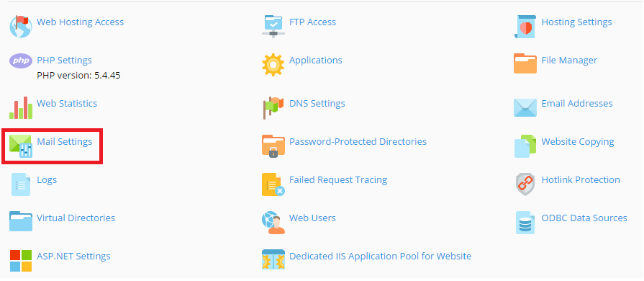Open the FTP Access link
The height and width of the screenshot is (281, 644).
(x=312, y=22)
